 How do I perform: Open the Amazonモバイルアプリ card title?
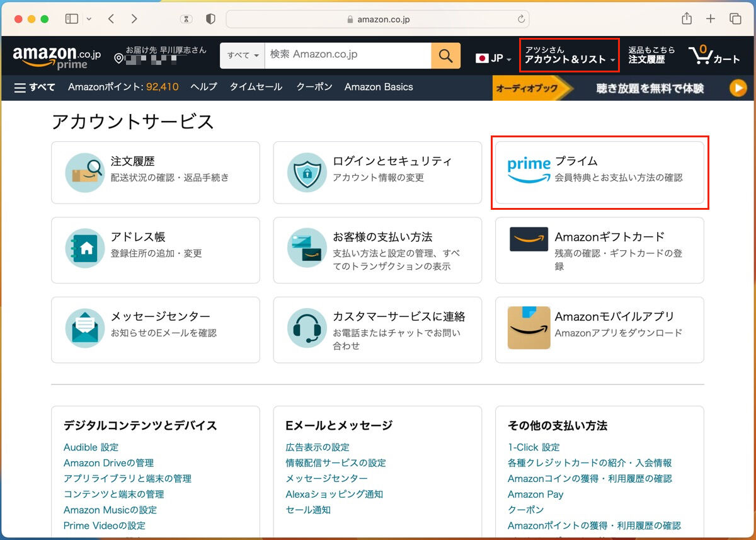614,316
